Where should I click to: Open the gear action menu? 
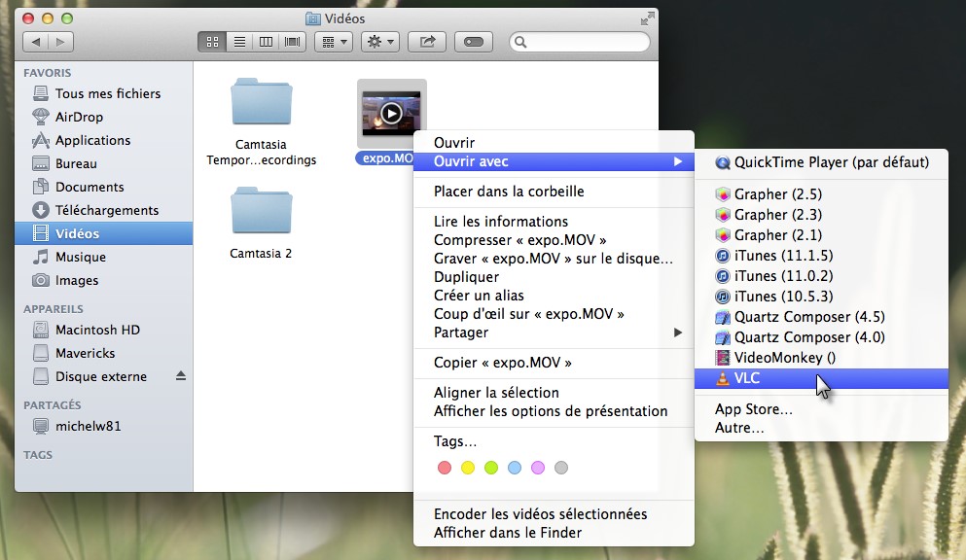[379, 42]
